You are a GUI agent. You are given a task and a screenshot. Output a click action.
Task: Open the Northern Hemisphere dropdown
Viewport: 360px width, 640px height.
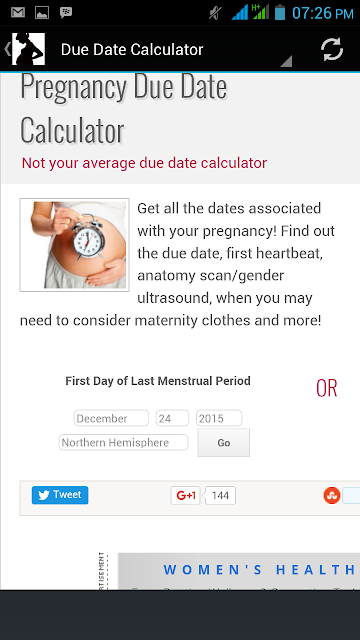pos(124,442)
